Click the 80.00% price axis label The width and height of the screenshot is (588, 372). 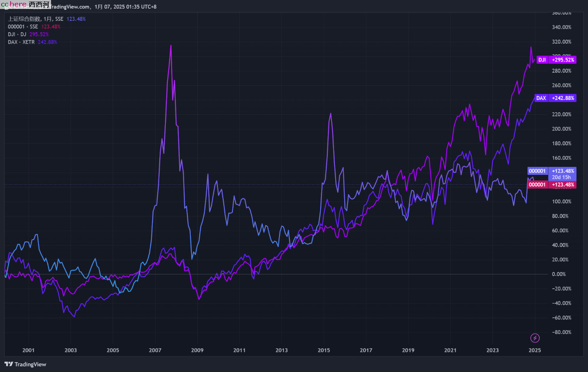pyautogui.click(x=560, y=216)
